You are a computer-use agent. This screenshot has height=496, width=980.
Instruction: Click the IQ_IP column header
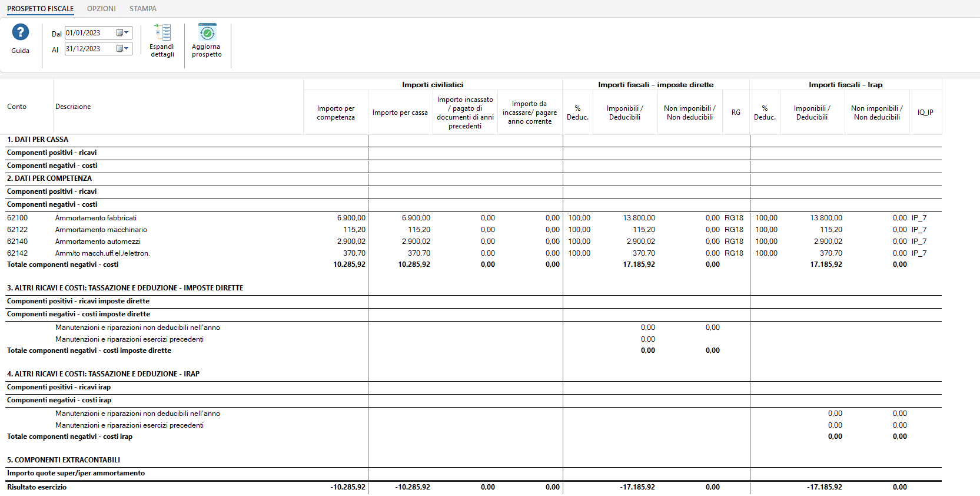pyautogui.click(x=925, y=113)
